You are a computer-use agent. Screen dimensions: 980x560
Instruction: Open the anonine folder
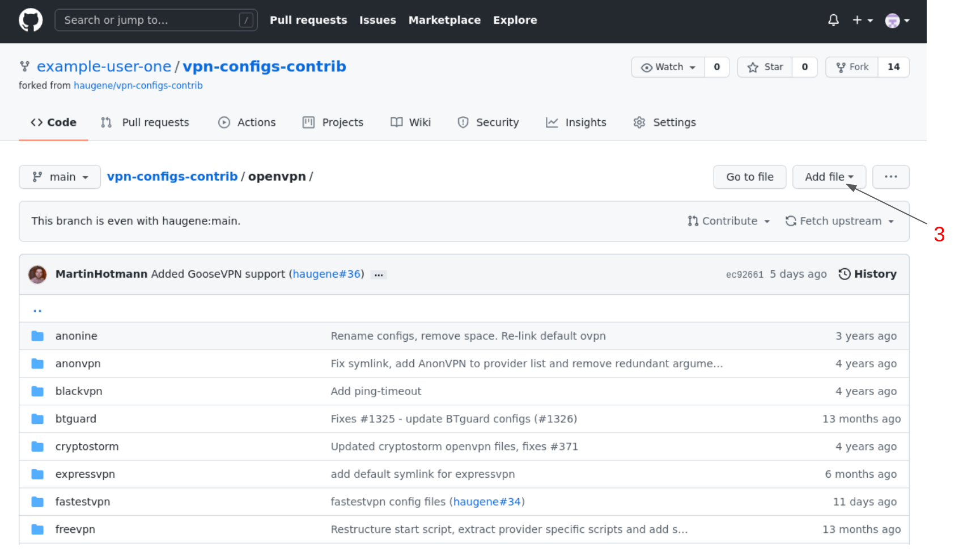click(77, 336)
